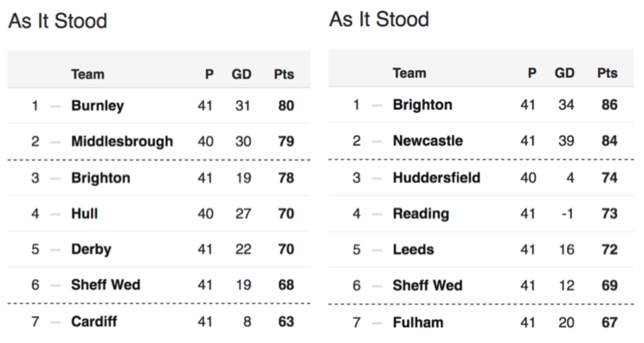Click Sheff Wed in the right table
The height and width of the screenshot is (343, 644).
(427, 285)
